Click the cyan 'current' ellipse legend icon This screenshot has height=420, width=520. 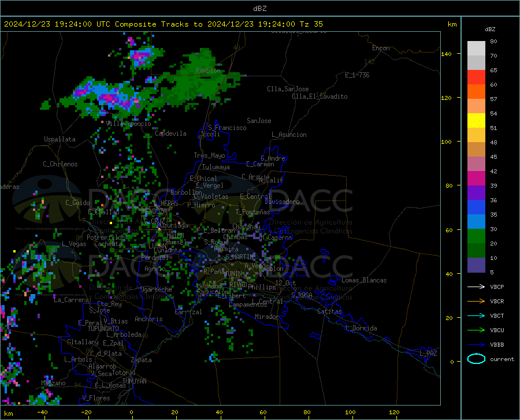pos(476,359)
